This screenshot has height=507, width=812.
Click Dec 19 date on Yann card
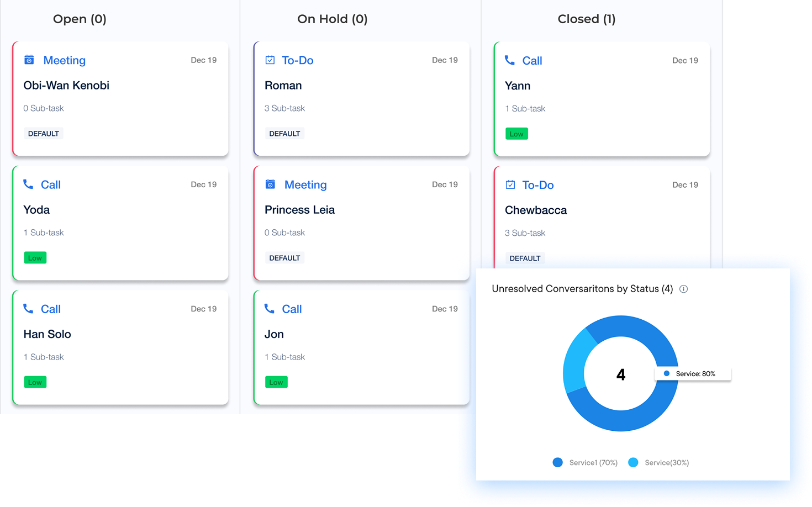click(x=685, y=61)
